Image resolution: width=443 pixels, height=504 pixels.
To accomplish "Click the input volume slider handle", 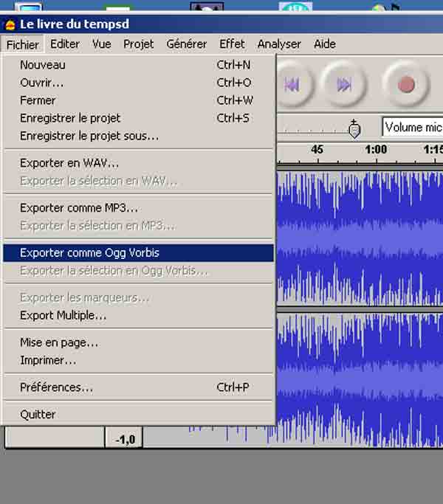I will [x=354, y=129].
